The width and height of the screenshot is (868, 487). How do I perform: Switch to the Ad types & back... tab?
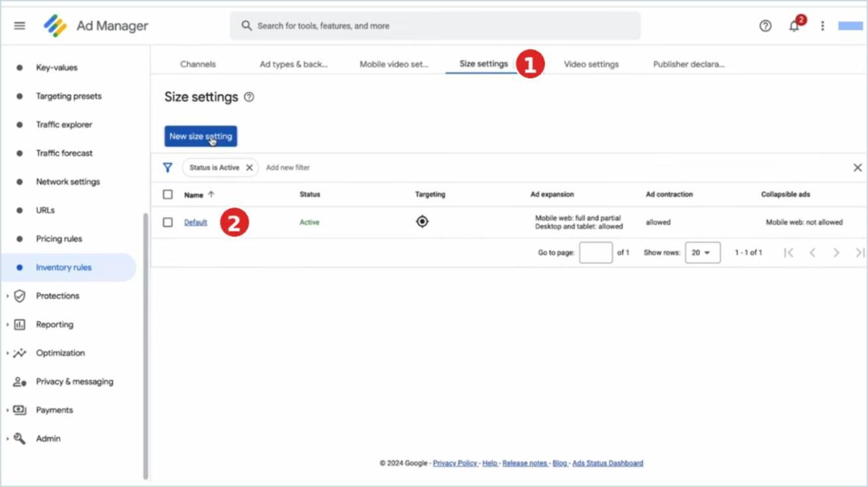(x=294, y=64)
